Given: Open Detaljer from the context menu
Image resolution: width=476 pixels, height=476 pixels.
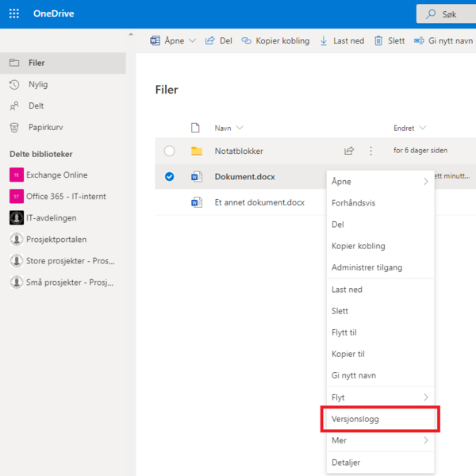Looking at the screenshot, I should pyautogui.click(x=381, y=463).
